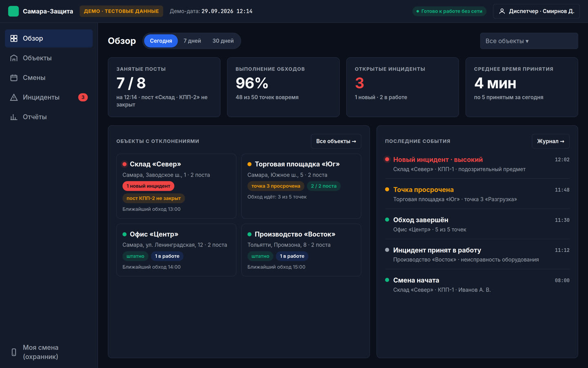Open the Все объекты dropdown filter

pos(529,41)
